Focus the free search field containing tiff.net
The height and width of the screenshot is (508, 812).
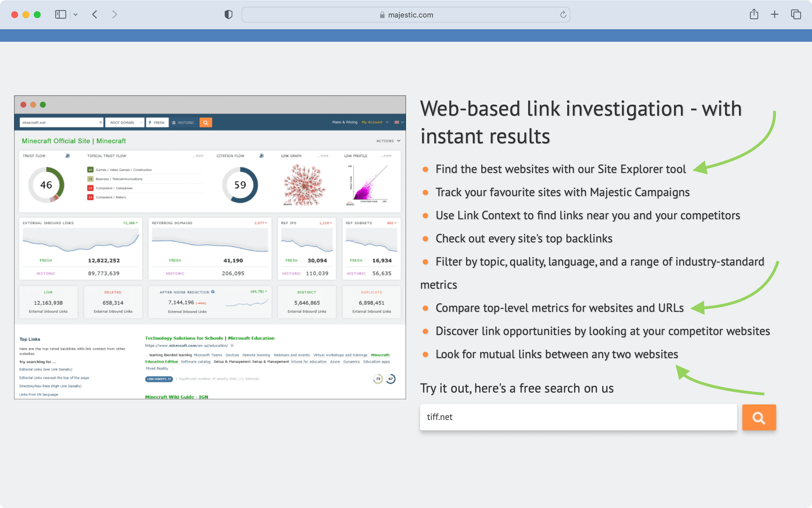coord(579,417)
